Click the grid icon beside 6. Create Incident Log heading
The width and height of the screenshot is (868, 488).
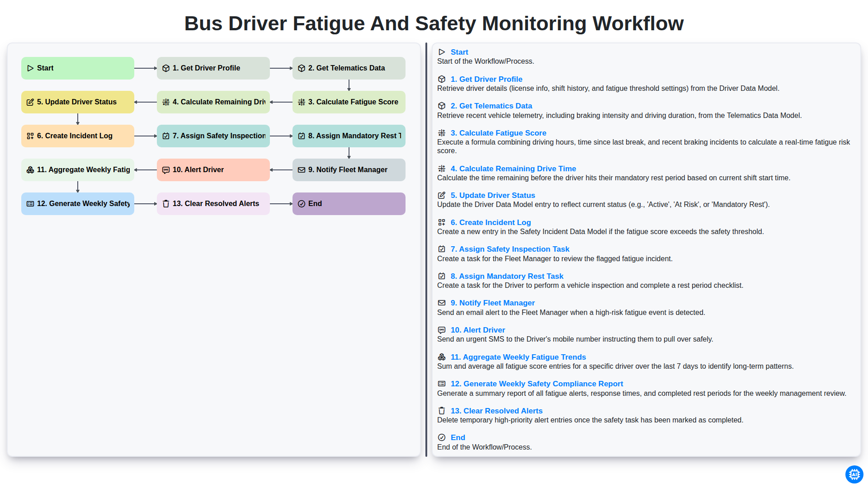point(442,222)
